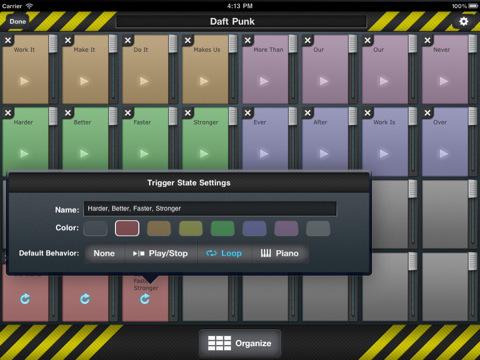Viewport: 480px width, 360px height.
Task: Select the purple color swatch
Action: click(286, 228)
